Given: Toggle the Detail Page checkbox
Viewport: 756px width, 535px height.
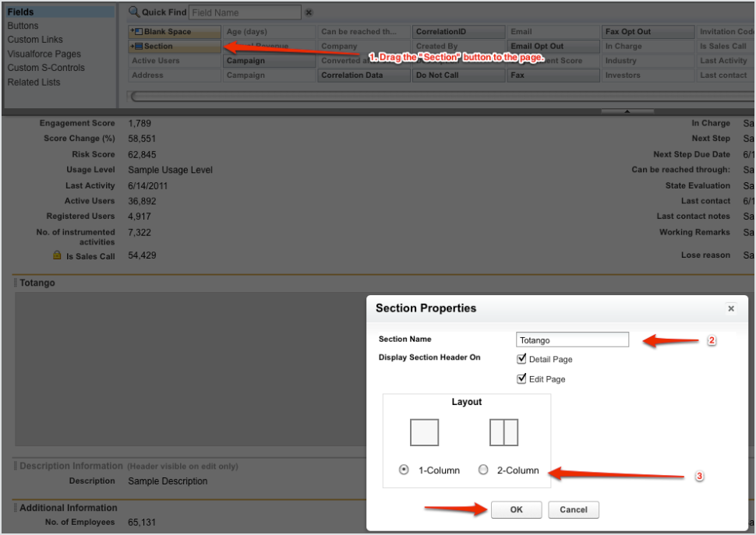Looking at the screenshot, I should point(521,358).
